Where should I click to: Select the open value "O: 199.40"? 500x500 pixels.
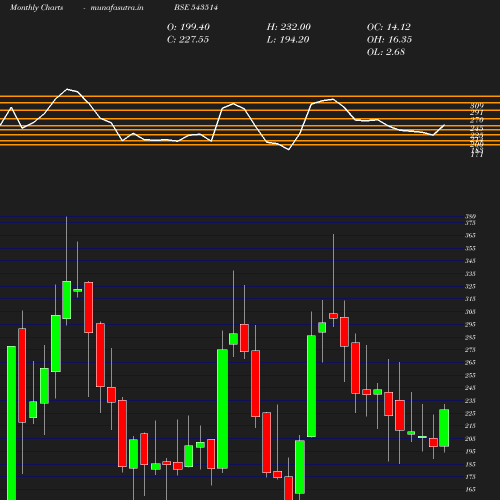pos(188,27)
